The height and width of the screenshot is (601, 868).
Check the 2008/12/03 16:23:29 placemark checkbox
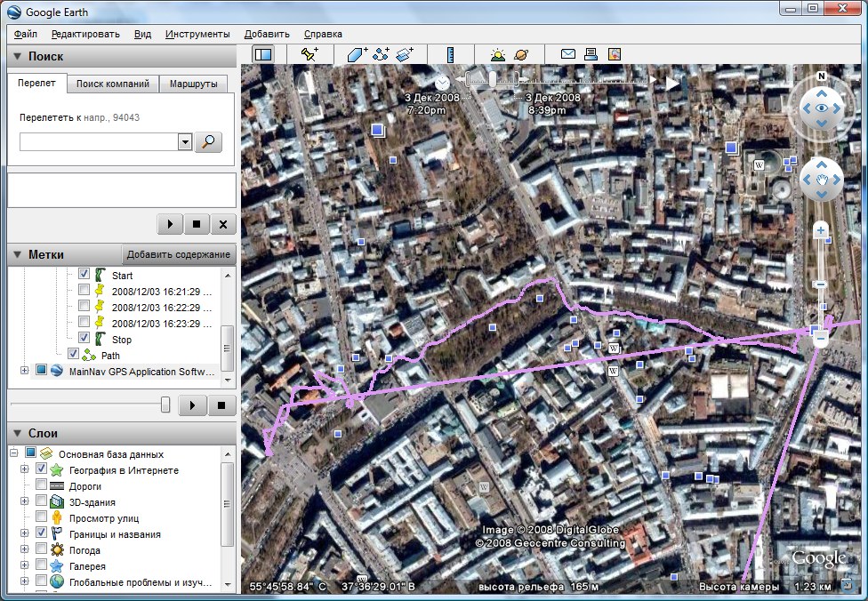click(x=84, y=322)
